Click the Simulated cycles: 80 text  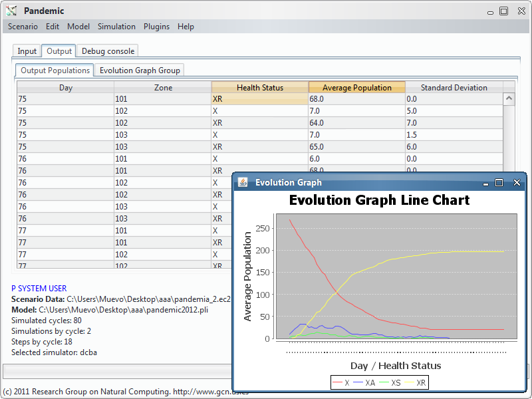[x=46, y=321]
